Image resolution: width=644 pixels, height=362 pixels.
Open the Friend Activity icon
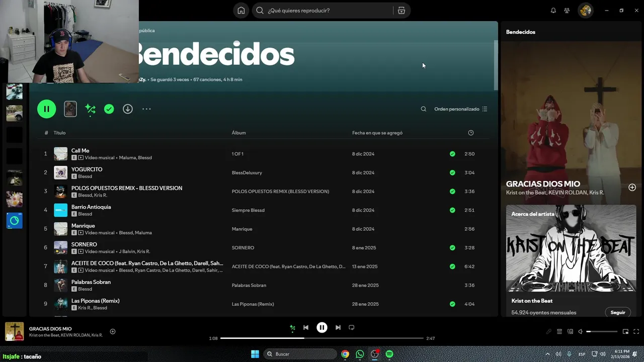pos(567,11)
